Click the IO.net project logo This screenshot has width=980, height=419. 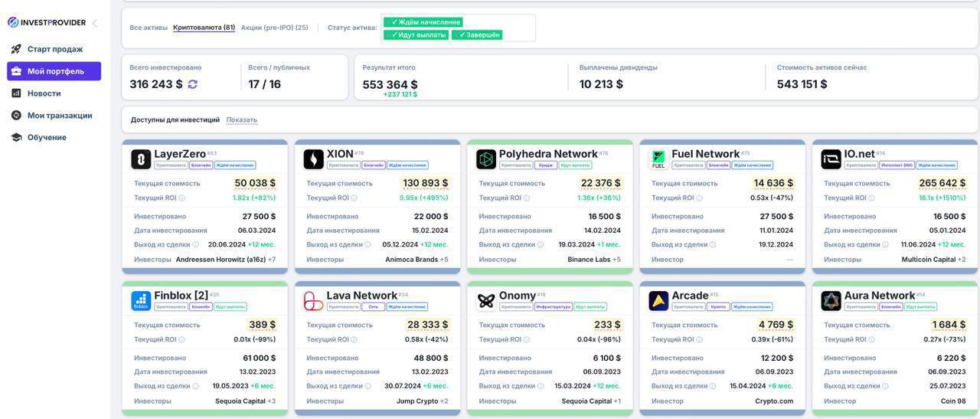click(831, 159)
